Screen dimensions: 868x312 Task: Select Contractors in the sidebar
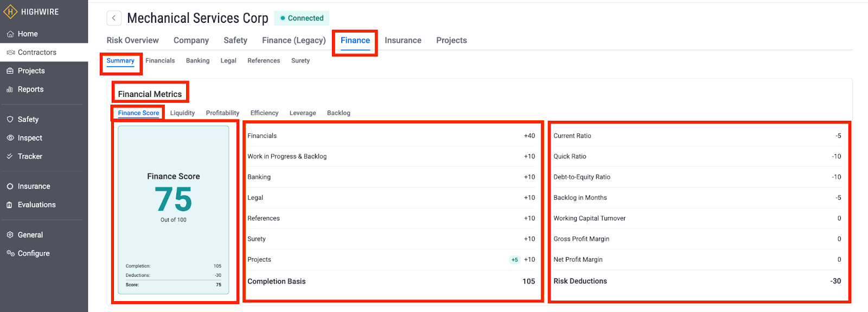[37, 53]
